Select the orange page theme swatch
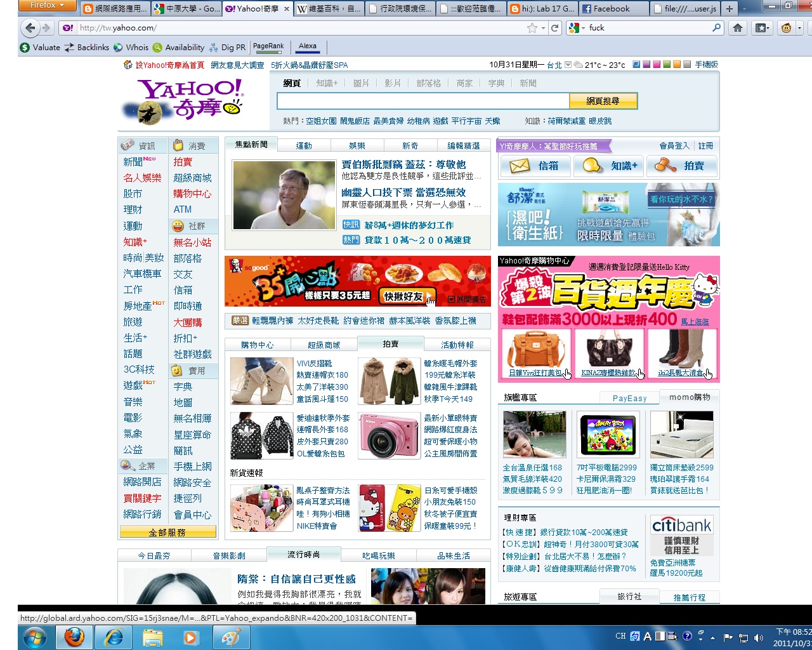Viewport: 812px width, 650px height. point(677,65)
